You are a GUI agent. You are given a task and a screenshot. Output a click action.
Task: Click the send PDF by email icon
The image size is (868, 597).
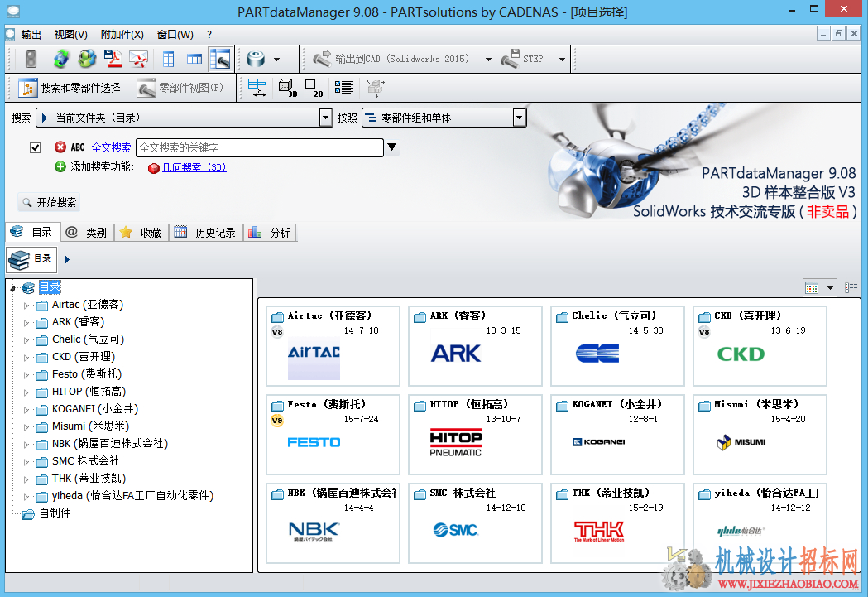pyautogui.click(x=138, y=59)
